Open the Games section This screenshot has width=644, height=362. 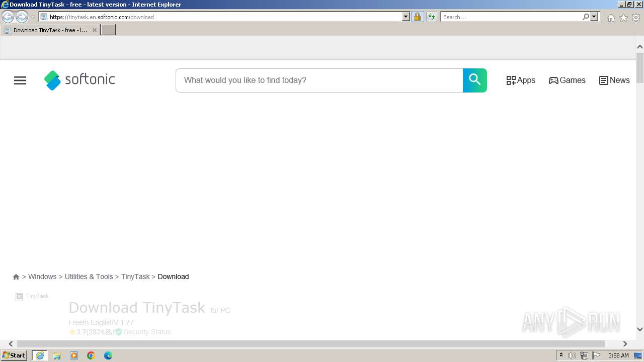click(x=567, y=80)
